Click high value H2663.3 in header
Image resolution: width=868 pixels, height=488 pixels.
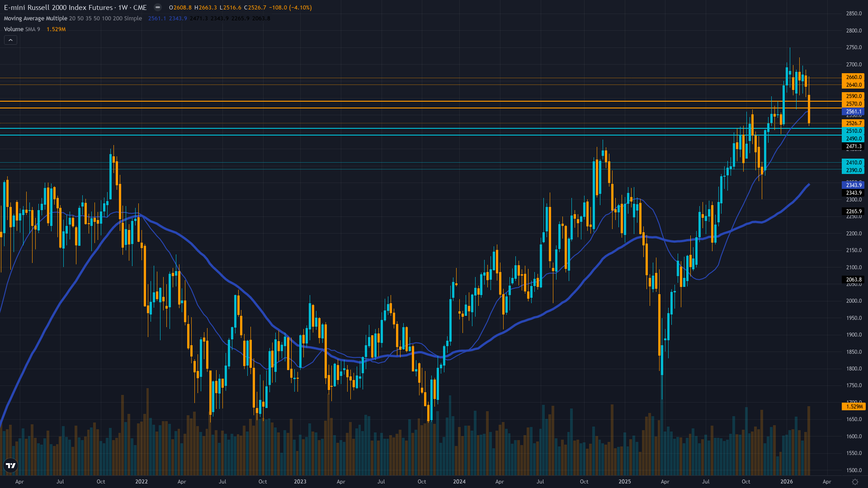pyautogui.click(x=206, y=8)
